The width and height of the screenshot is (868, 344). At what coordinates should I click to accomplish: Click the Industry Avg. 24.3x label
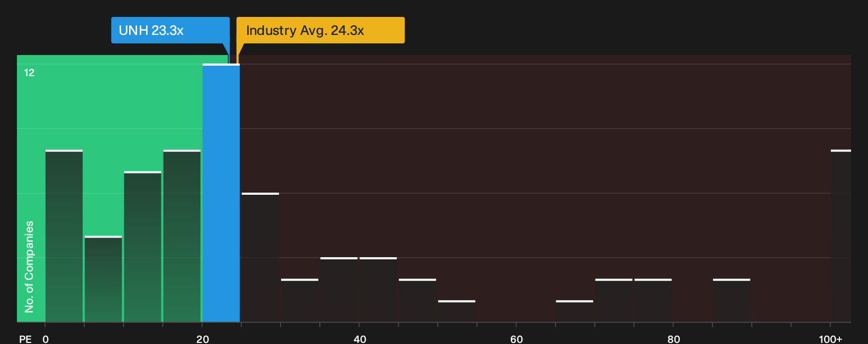(x=321, y=30)
